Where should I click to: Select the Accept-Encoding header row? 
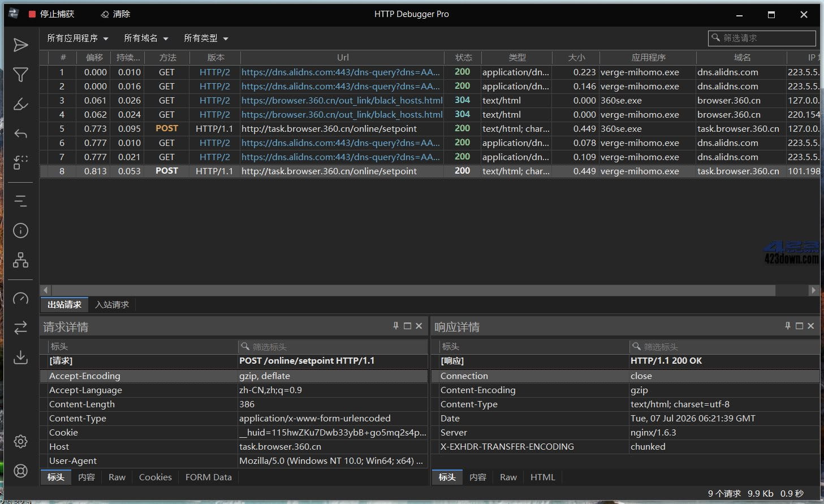[234, 376]
